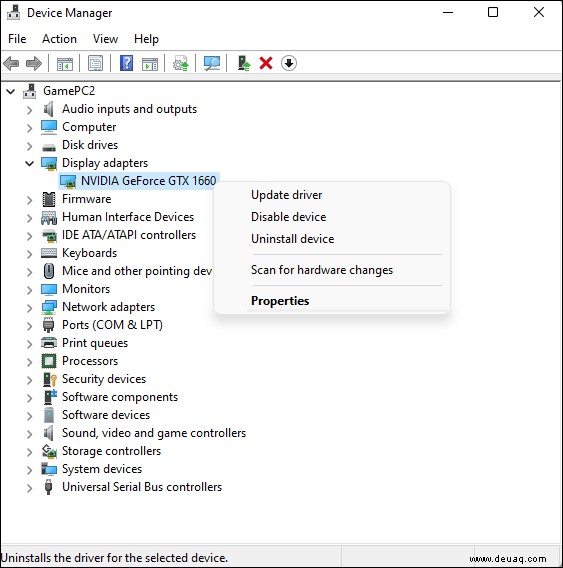Screen dimensions: 563x568
Task: Open the File menu
Action: coord(17,39)
